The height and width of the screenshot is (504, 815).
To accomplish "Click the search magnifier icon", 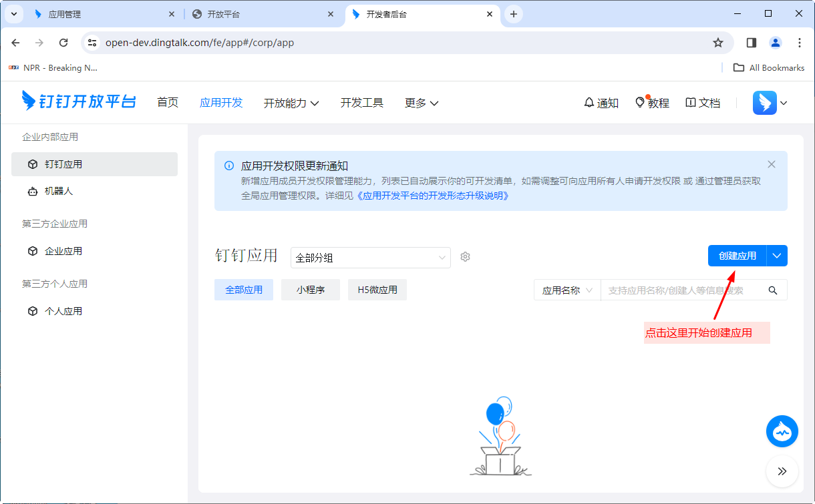I will tap(773, 290).
